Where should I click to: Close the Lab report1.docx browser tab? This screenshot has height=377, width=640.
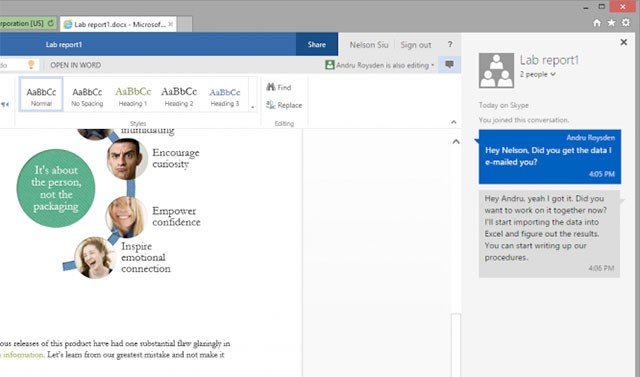click(171, 24)
